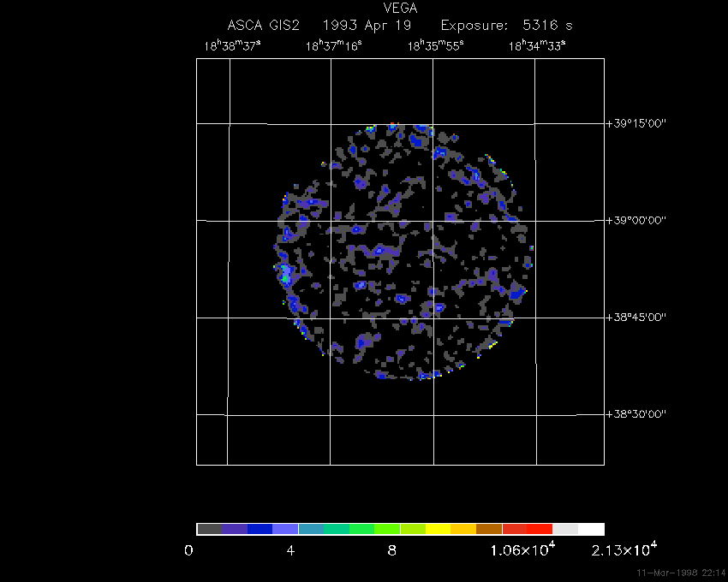Viewport: 728px width, 582px height.
Task: Pick the dark gray colorbar segment
Action: click(209, 529)
